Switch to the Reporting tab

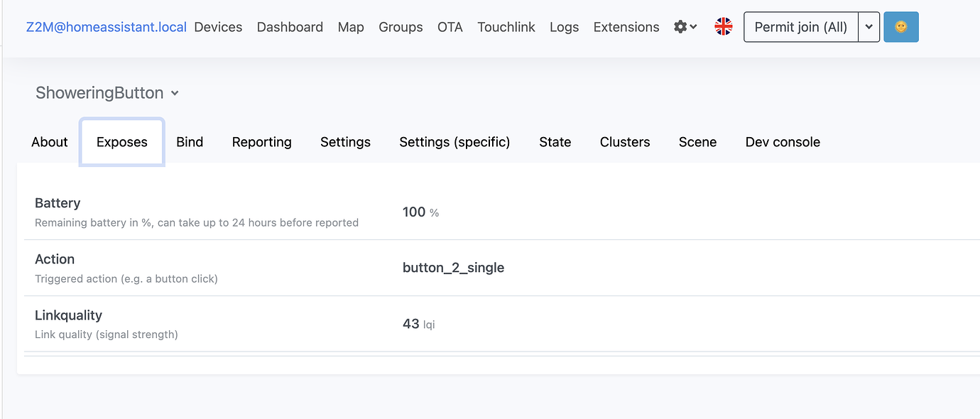(x=261, y=141)
